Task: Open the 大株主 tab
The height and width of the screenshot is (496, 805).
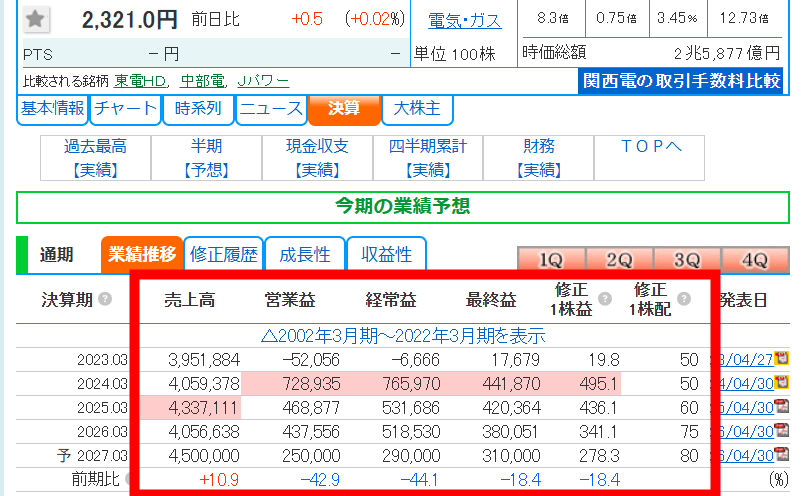Action: click(x=417, y=109)
